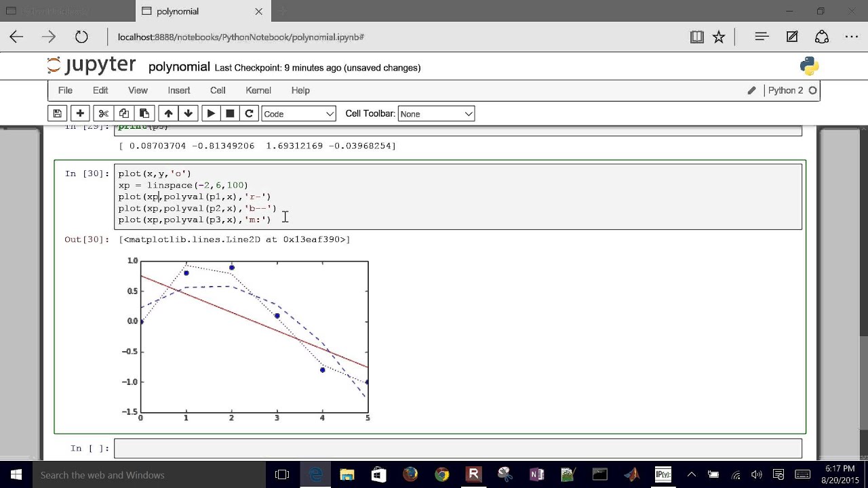Click the Python 2 kernel indicator circle
Screen dimensions: 868x488
tap(812, 90)
